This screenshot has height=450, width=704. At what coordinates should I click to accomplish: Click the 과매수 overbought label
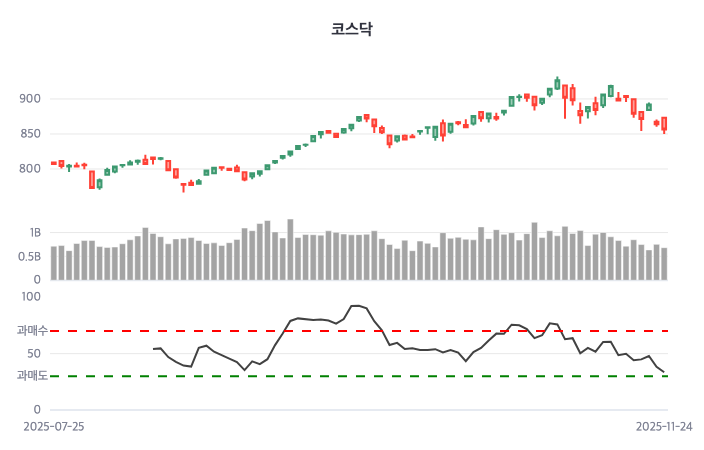(32, 330)
